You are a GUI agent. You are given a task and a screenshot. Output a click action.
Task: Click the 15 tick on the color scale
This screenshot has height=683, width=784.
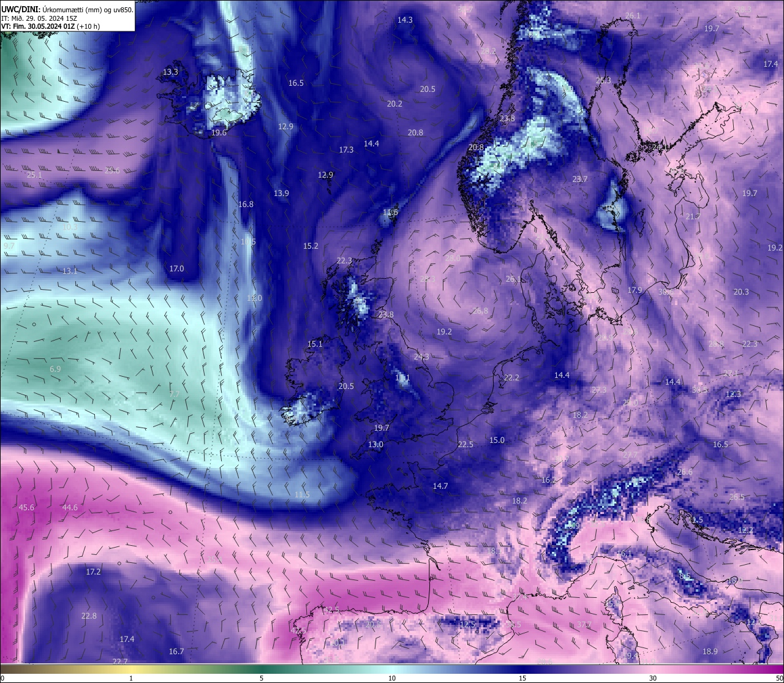(522, 678)
